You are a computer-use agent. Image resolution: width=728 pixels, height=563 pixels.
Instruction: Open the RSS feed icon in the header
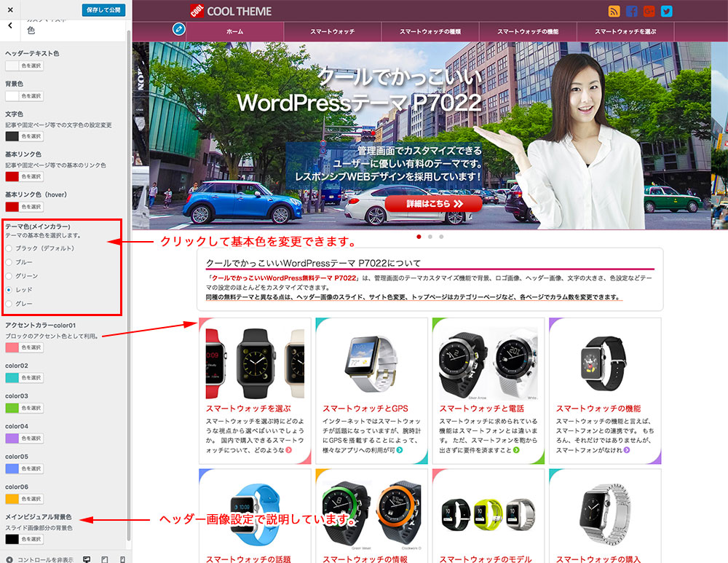point(614,11)
